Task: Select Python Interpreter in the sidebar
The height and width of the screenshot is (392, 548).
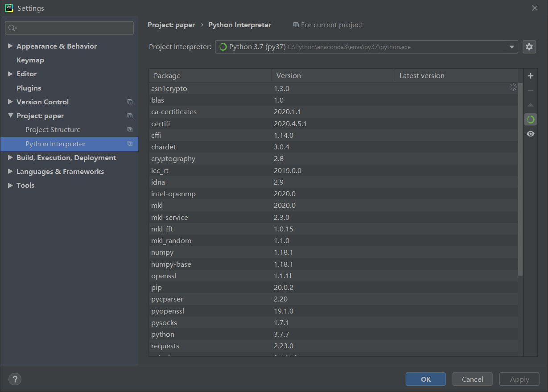Action: pyautogui.click(x=69, y=144)
